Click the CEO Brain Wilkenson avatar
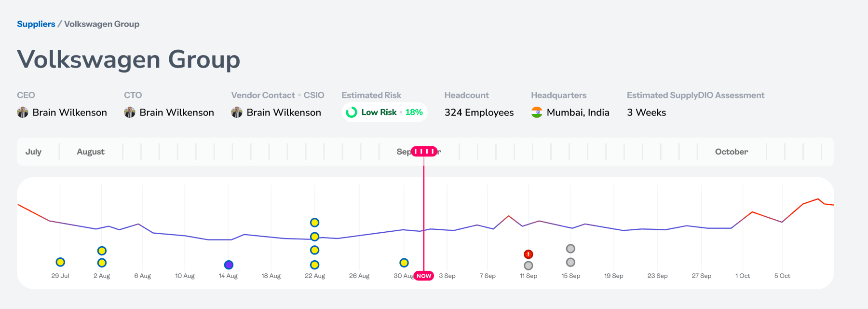Image resolution: width=868 pixels, height=309 pixels. [23, 112]
